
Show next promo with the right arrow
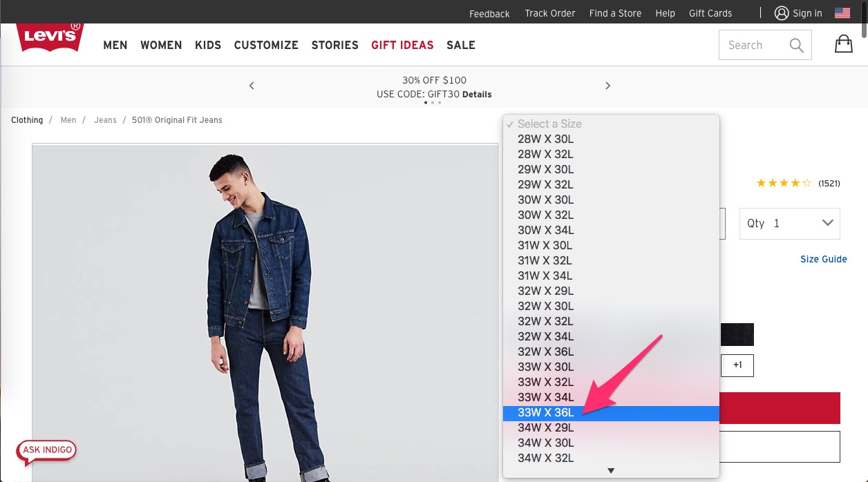click(608, 86)
